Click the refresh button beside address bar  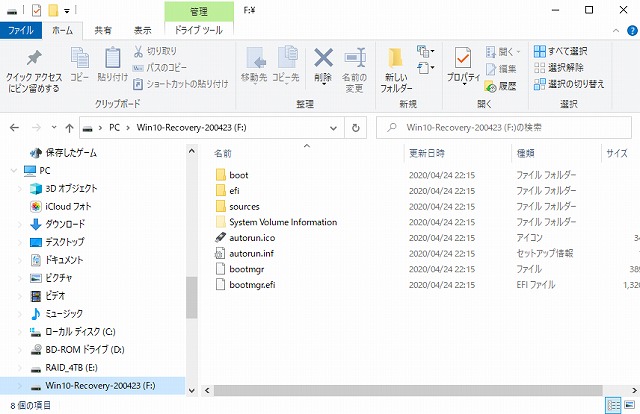tap(356, 128)
